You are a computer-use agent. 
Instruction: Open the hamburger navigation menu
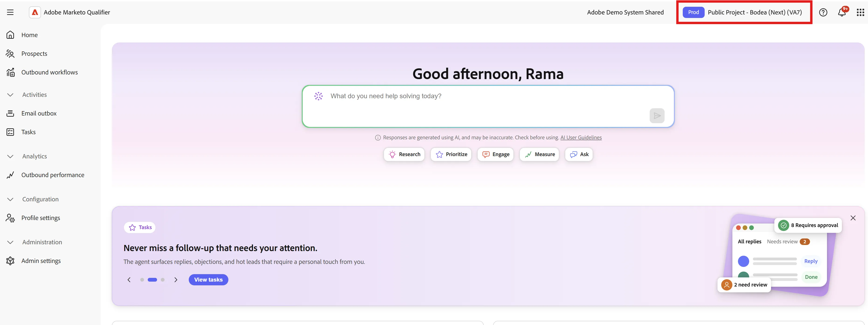[10, 12]
